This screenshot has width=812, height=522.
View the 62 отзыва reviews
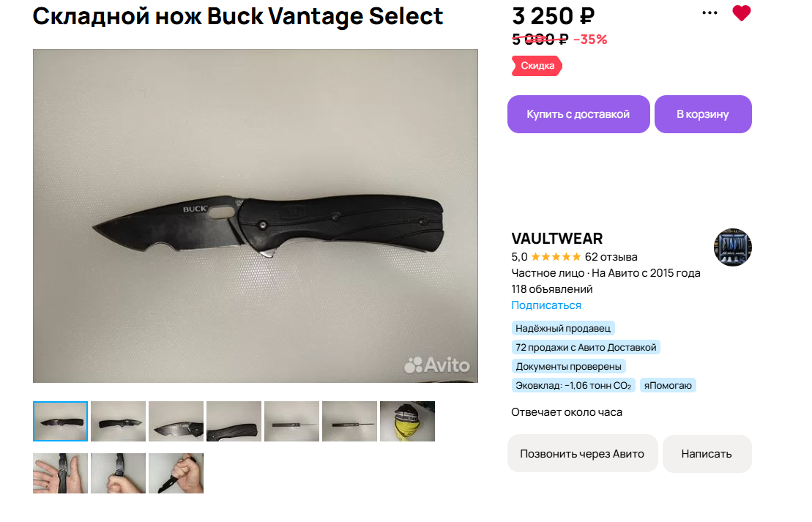pos(611,257)
